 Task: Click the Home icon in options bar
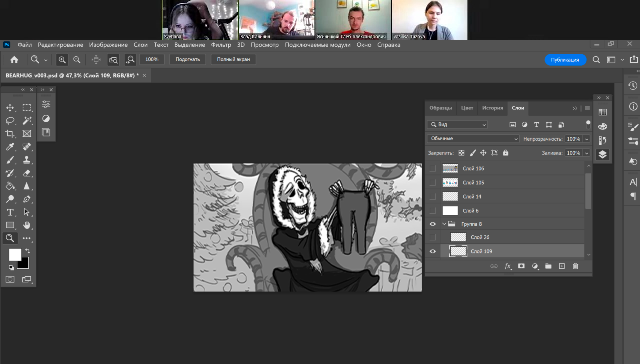14,59
